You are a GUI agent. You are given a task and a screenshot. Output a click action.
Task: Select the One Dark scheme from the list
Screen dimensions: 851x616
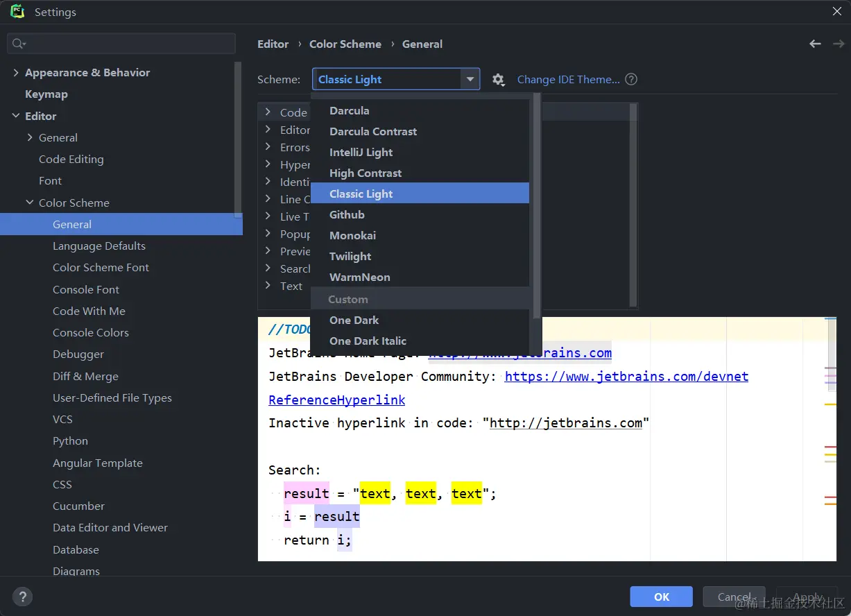pos(354,320)
